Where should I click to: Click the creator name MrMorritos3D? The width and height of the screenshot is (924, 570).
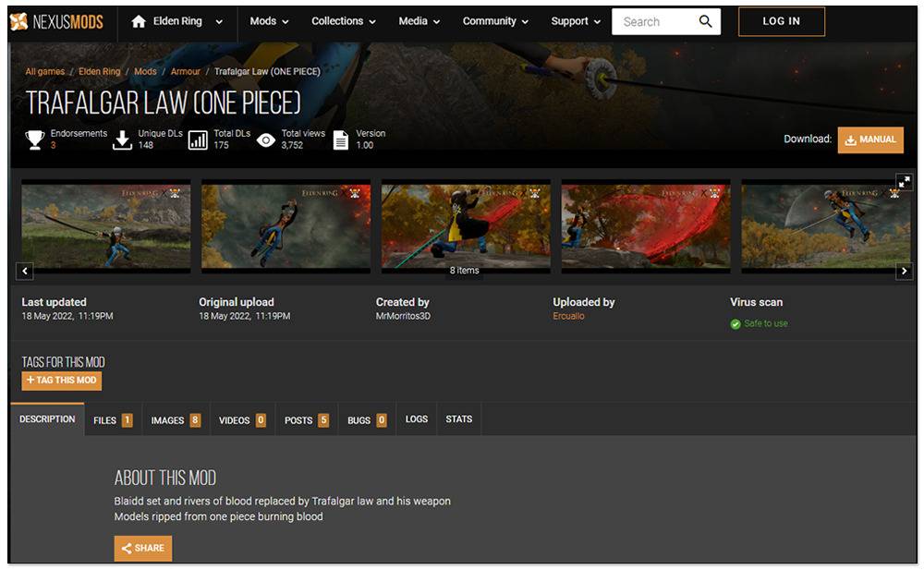pos(403,317)
